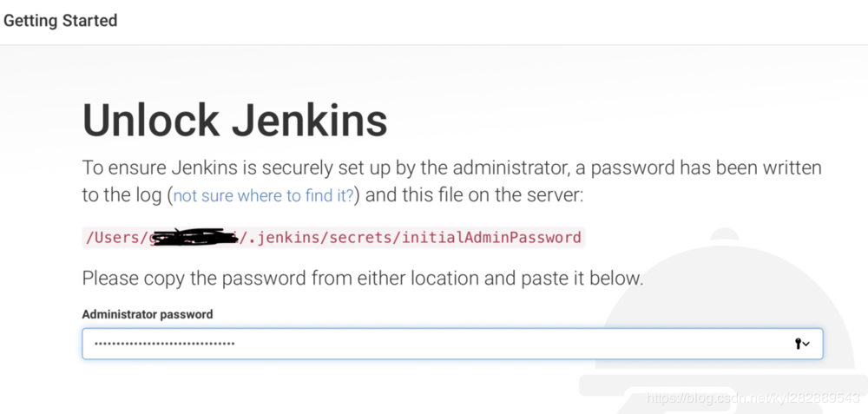Open the "not sure where to find it?" link
Screen dimensions: 868x414
pos(264,196)
